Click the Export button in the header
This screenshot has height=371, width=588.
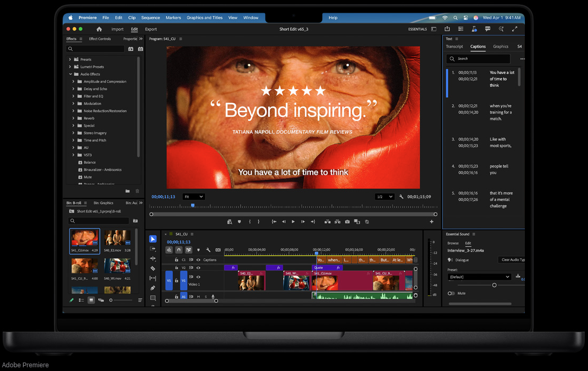pyautogui.click(x=151, y=29)
